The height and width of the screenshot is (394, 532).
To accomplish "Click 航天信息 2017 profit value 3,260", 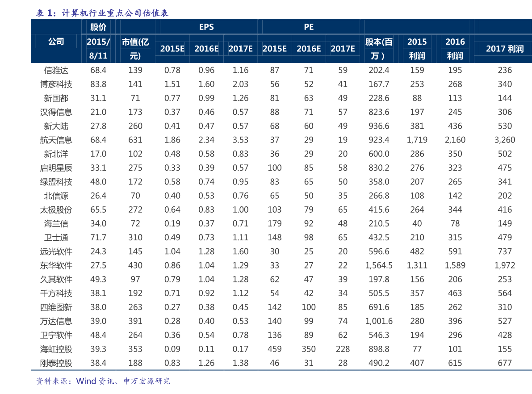I will [504, 140].
